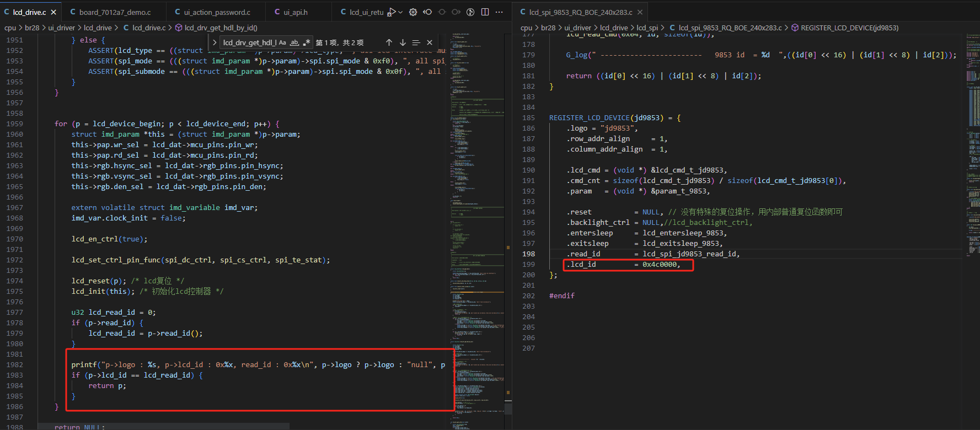The image size is (980, 430).
Task: Click the disabled middle commit circle icon
Action: (442, 12)
